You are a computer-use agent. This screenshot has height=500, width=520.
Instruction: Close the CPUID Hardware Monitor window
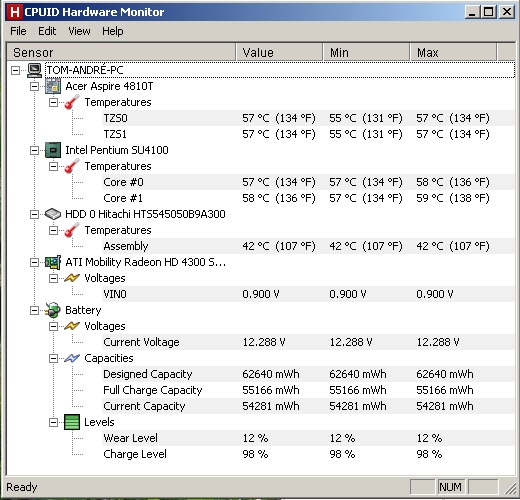pos(507,12)
